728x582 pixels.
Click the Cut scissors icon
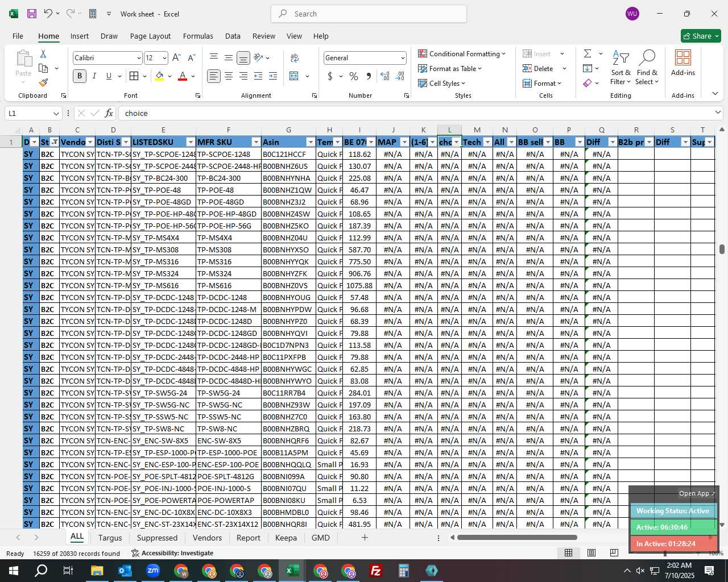click(x=43, y=54)
